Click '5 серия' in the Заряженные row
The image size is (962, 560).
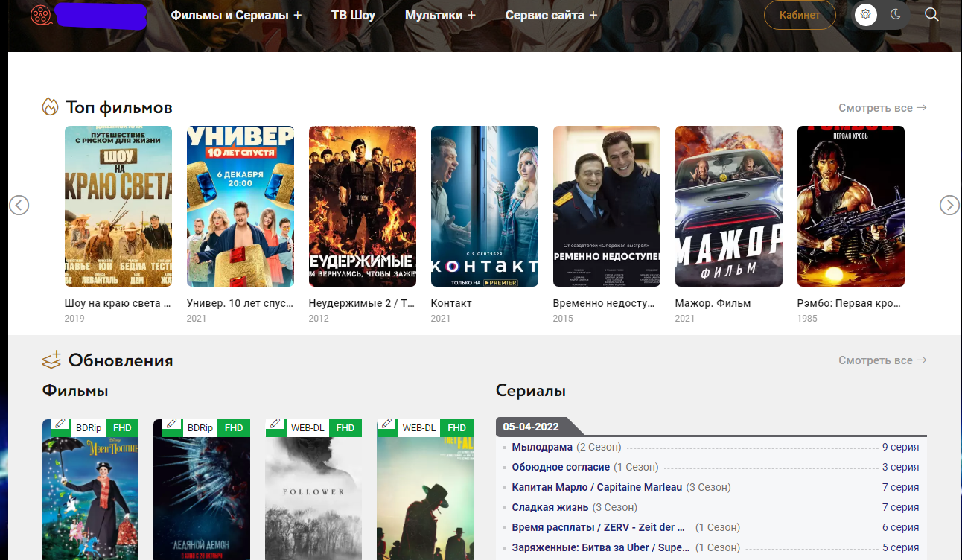tap(900, 547)
